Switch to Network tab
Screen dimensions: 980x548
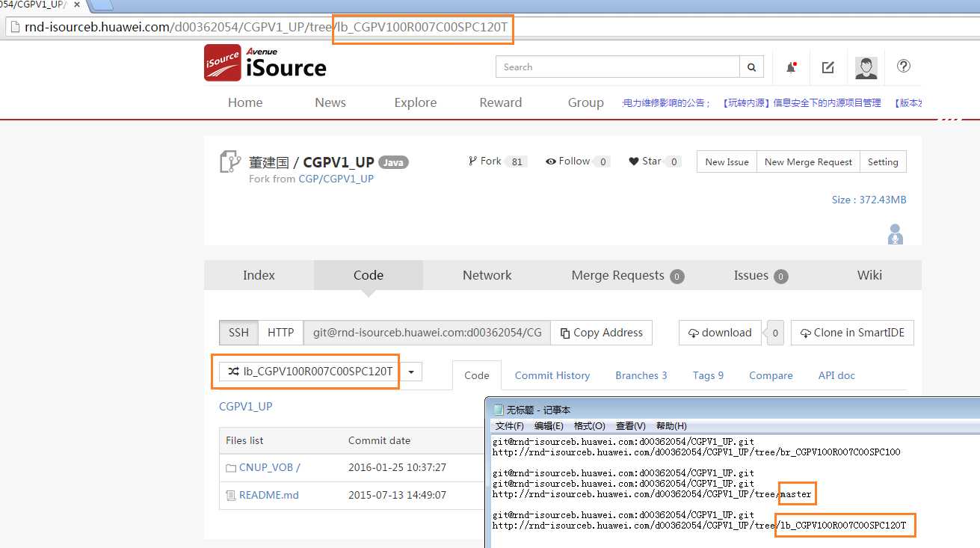click(487, 275)
